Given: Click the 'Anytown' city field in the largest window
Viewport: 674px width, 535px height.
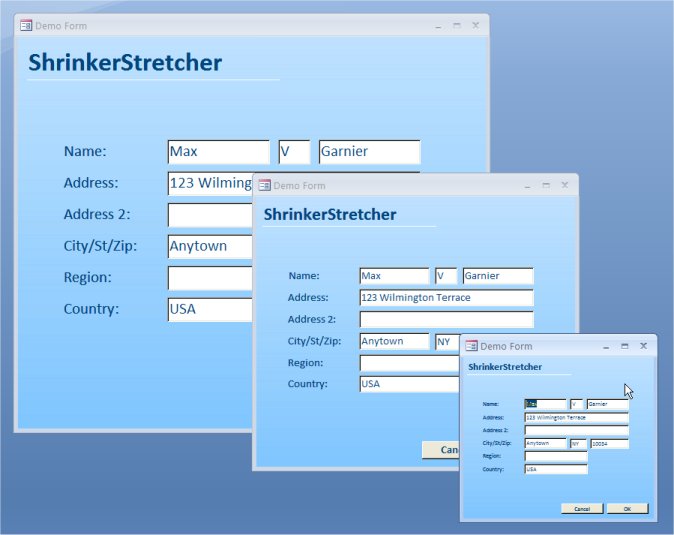Looking at the screenshot, I should click(x=210, y=246).
